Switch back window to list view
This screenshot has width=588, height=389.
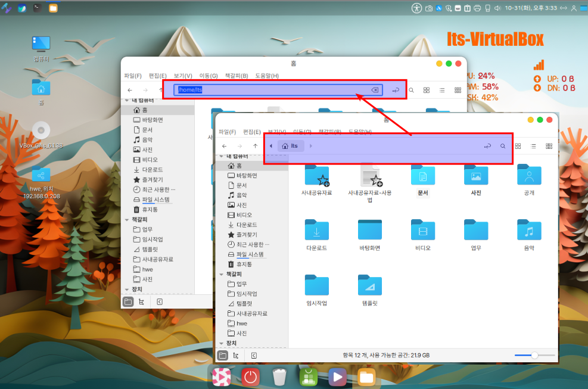pyautogui.click(x=442, y=90)
